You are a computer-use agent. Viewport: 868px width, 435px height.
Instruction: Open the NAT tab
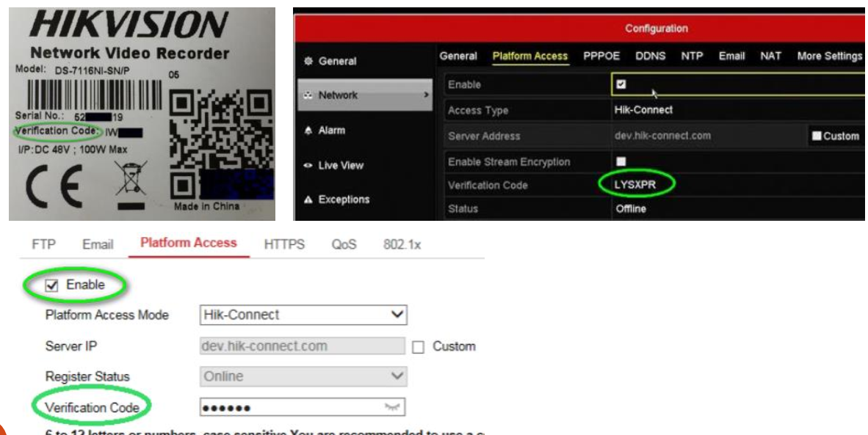click(770, 56)
